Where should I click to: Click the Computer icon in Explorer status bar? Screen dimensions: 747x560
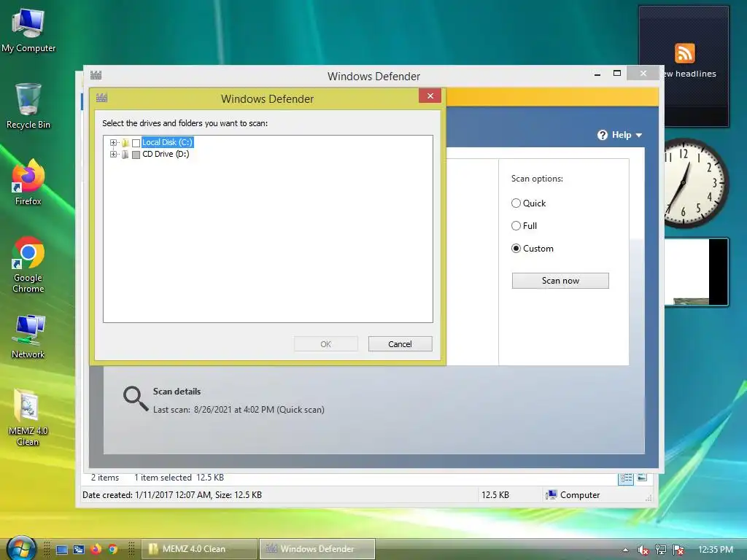click(x=551, y=495)
